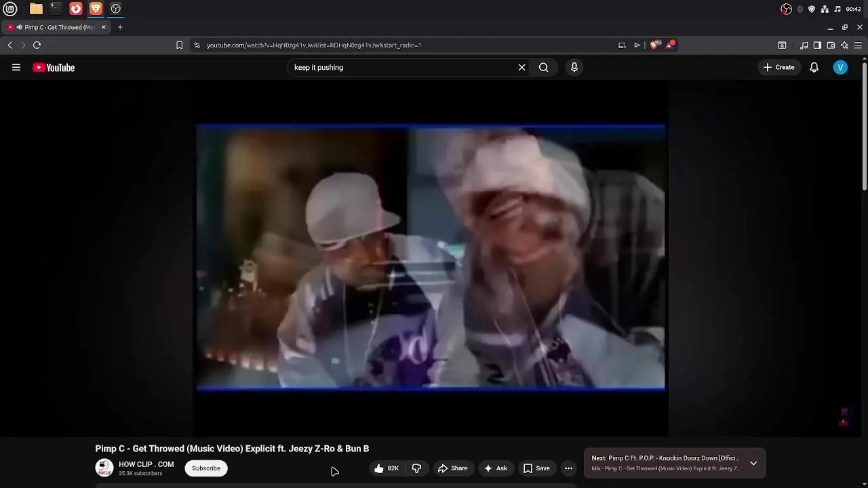Click 'Next: Pimp C Ft. P.O.P. - Knockin Doorz Down'
The width and height of the screenshot is (868, 488).
665,458
